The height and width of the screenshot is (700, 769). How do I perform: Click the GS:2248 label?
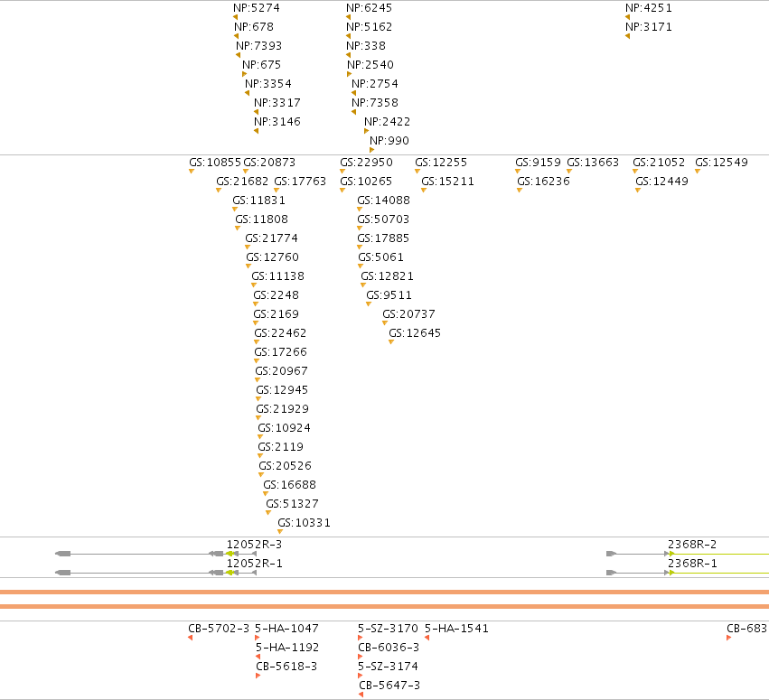pos(277,295)
